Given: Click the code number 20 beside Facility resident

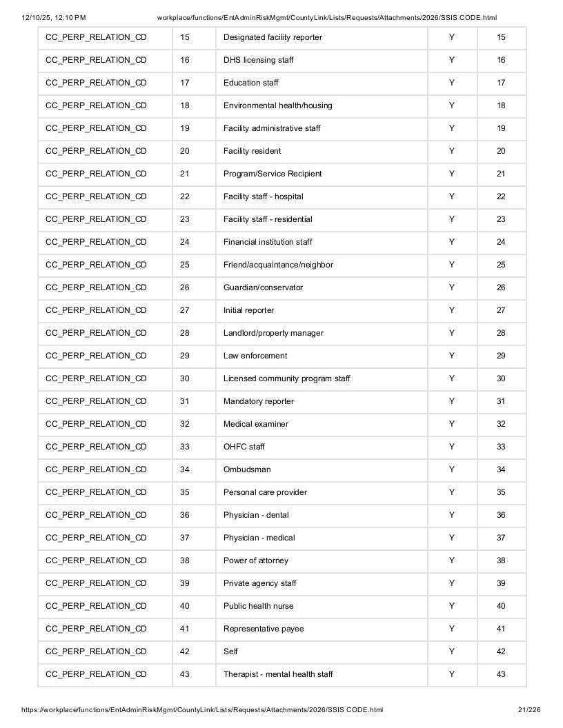Looking at the screenshot, I should 184,151.
